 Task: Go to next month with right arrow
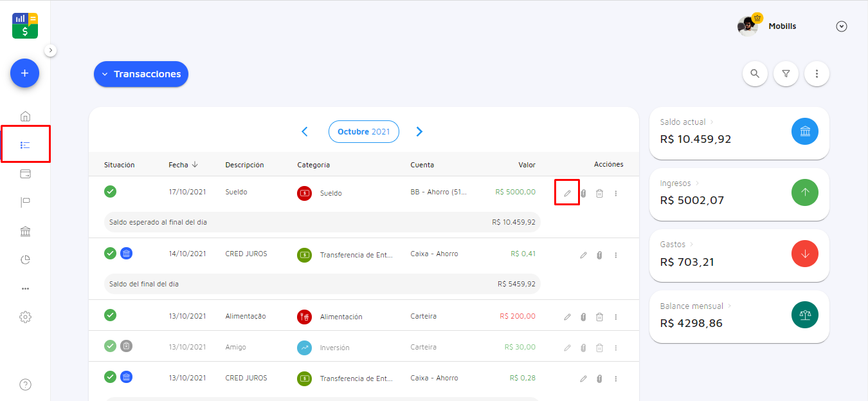click(x=419, y=132)
